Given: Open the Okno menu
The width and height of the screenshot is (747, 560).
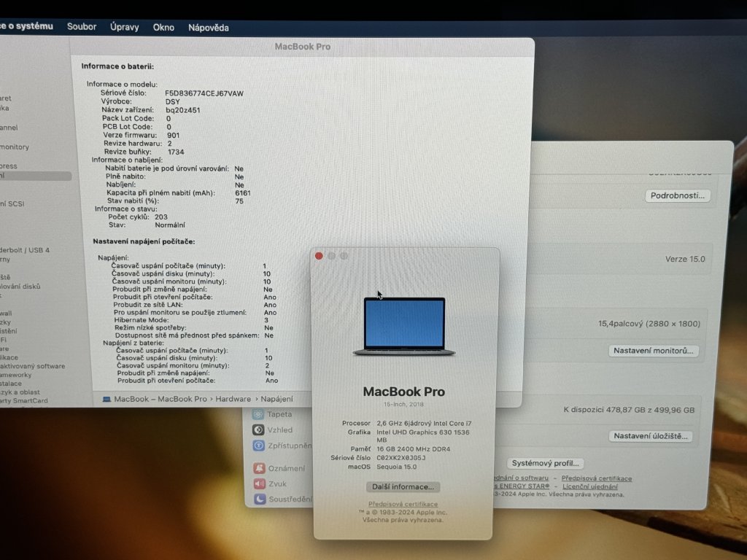Looking at the screenshot, I should pyautogui.click(x=163, y=28).
